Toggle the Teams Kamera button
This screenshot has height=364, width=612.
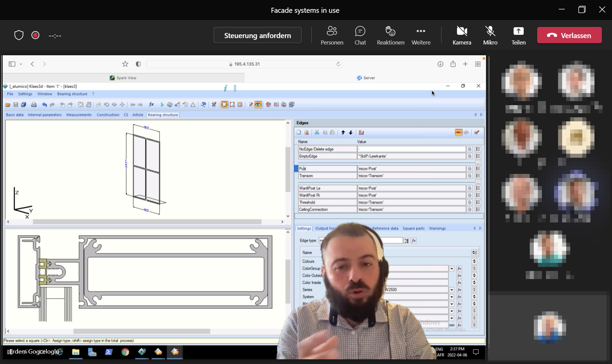coord(462,35)
